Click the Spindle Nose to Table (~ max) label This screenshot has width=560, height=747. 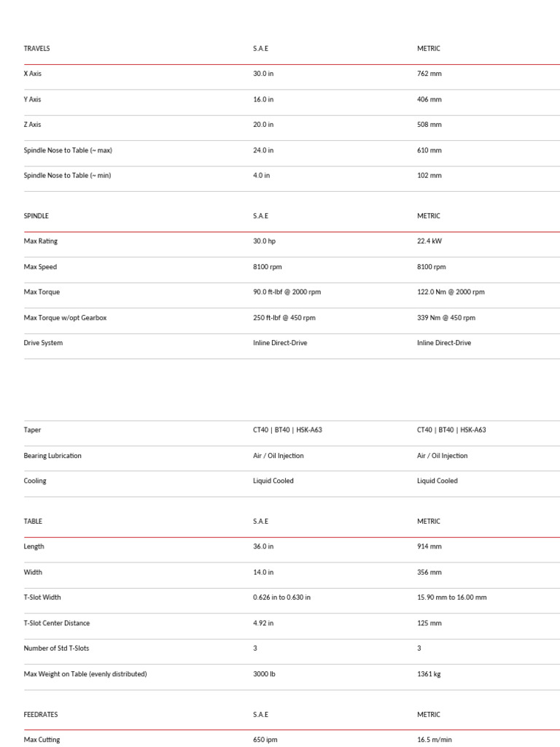(x=68, y=150)
